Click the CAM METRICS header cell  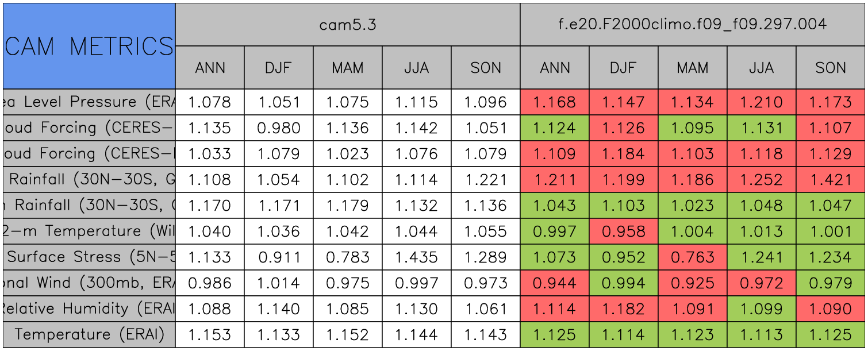click(89, 46)
